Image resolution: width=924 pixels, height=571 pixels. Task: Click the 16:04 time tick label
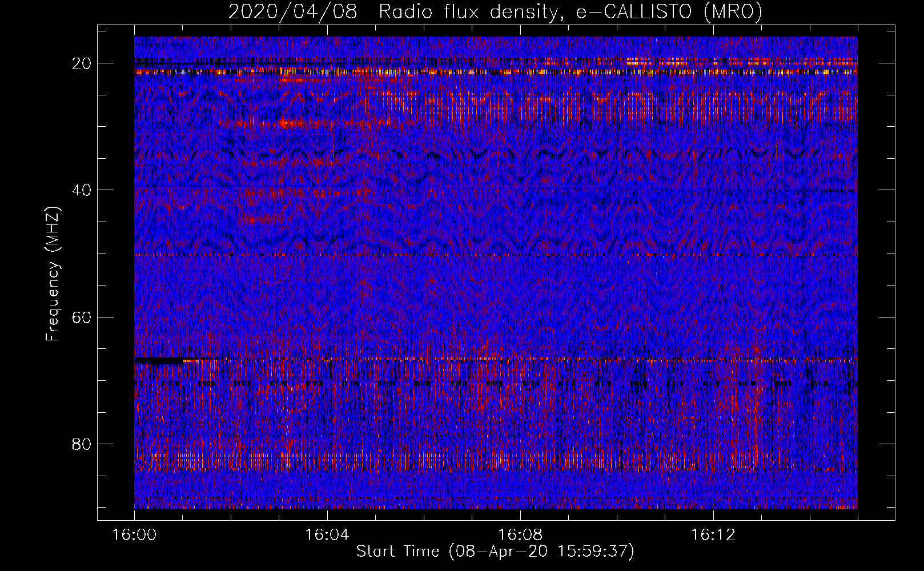point(327,535)
